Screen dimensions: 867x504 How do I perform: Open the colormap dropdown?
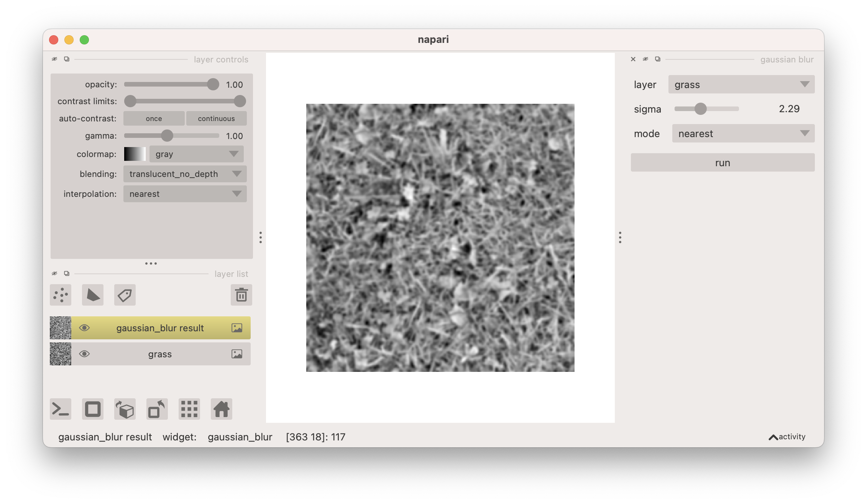coord(196,154)
